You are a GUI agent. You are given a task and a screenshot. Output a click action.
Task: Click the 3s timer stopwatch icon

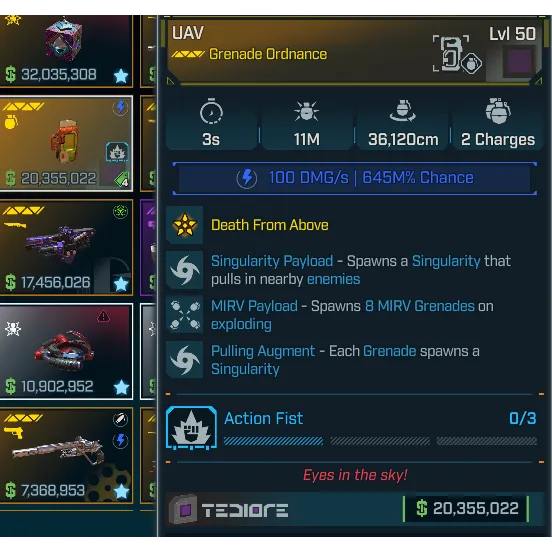(x=211, y=113)
